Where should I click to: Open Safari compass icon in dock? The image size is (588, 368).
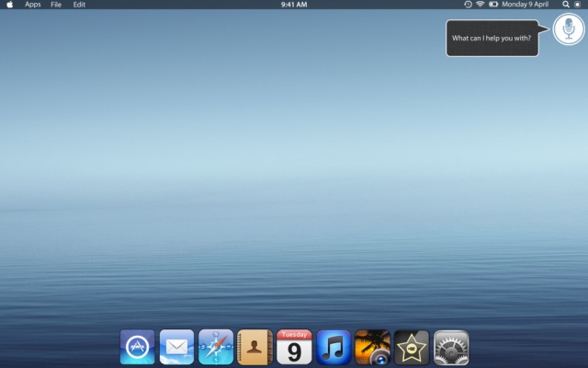click(x=216, y=348)
